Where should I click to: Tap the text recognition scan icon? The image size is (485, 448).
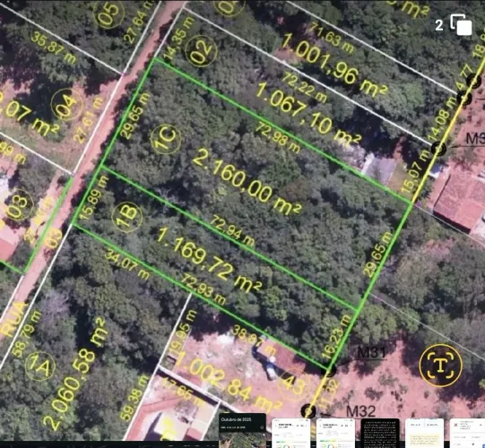pos(441,366)
